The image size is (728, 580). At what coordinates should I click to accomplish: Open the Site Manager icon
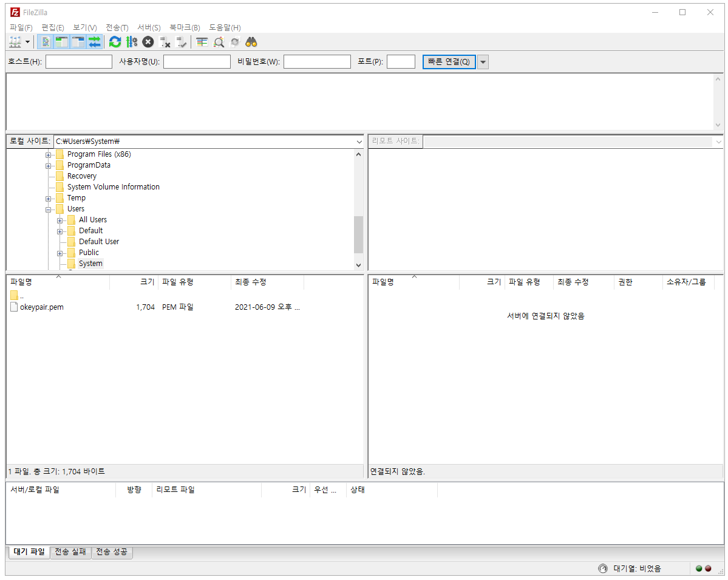[15, 43]
